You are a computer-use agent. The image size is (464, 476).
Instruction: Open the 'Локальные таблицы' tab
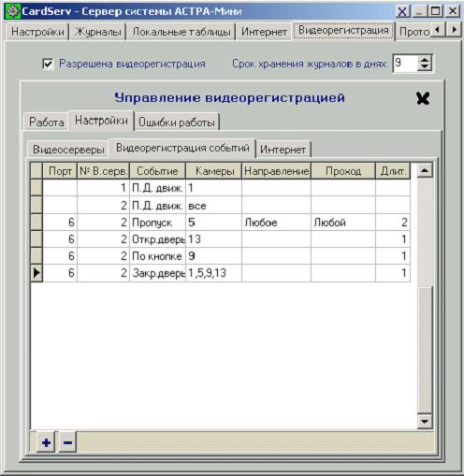tap(181, 32)
